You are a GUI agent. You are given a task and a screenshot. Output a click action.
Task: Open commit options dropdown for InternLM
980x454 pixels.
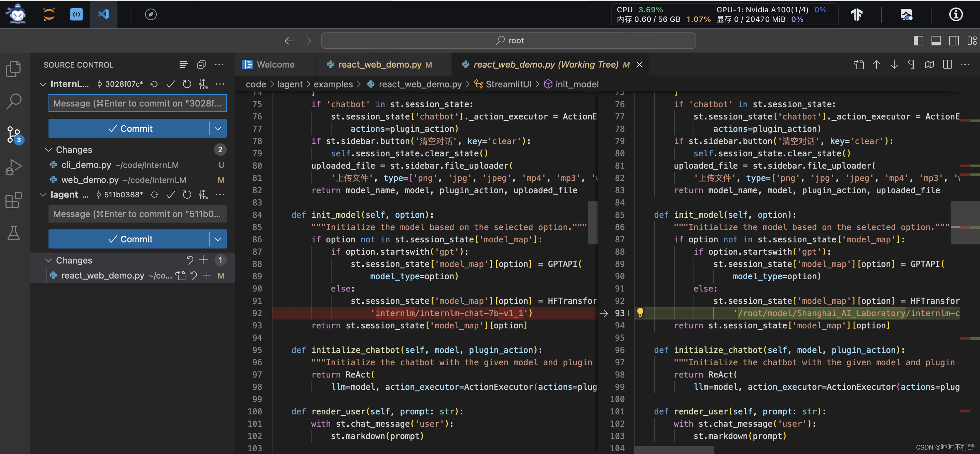(218, 128)
